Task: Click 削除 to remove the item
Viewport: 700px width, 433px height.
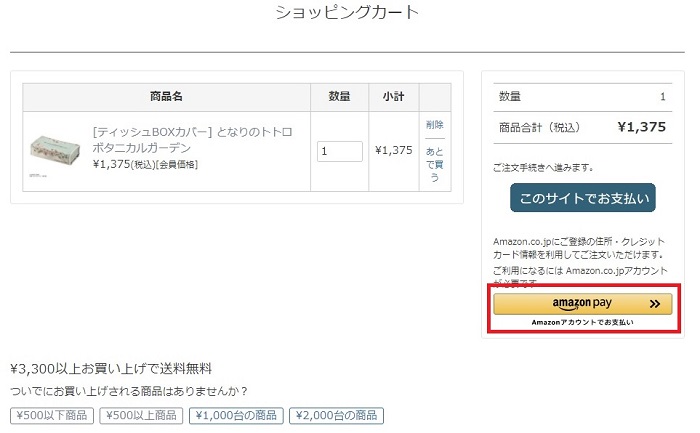Action: point(434,125)
